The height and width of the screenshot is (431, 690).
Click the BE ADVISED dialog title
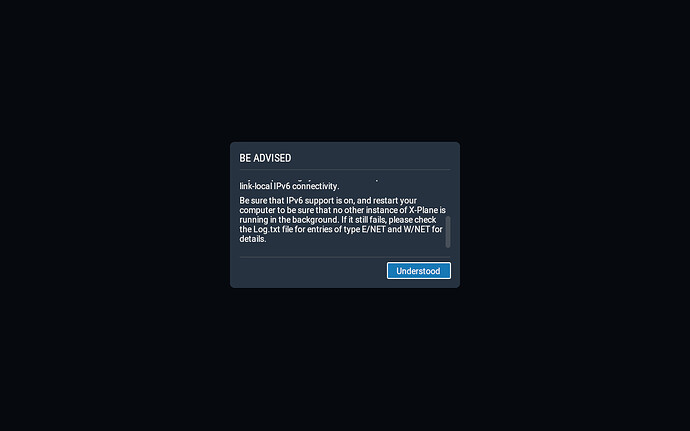pos(265,158)
